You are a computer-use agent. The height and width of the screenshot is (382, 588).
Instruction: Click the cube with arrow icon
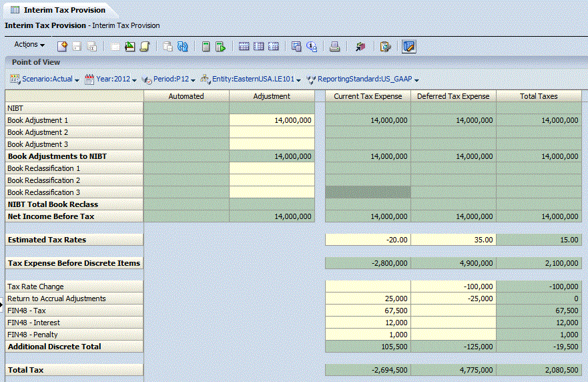pyautogui.click(x=360, y=47)
